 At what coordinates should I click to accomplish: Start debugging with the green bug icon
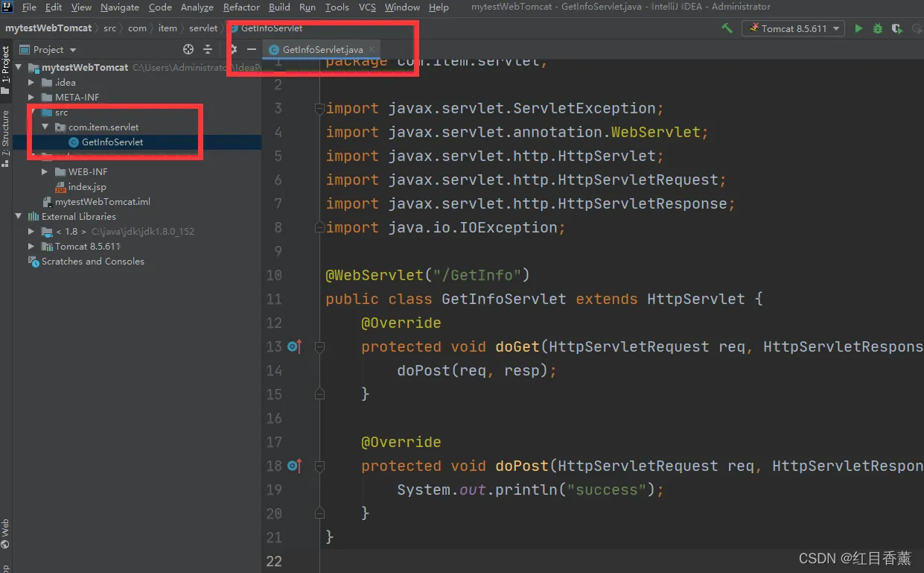tap(878, 28)
